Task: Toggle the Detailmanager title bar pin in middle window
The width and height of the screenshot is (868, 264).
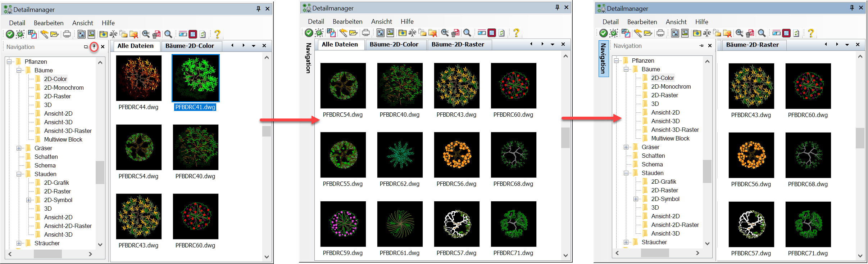Action: [x=557, y=8]
